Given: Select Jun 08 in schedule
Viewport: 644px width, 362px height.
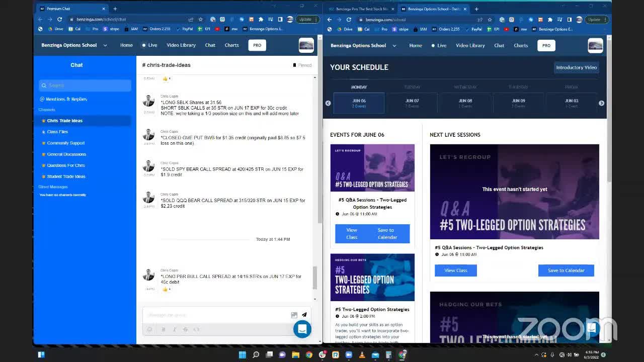Looking at the screenshot, I should [x=465, y=103].
